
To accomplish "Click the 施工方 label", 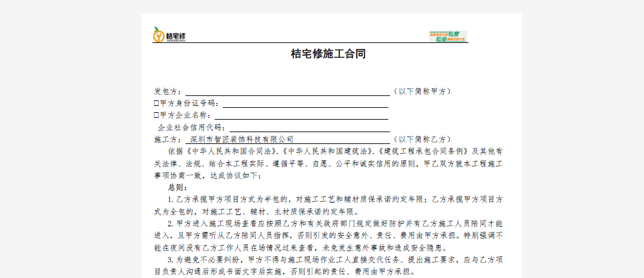I will tap(167, 139).
